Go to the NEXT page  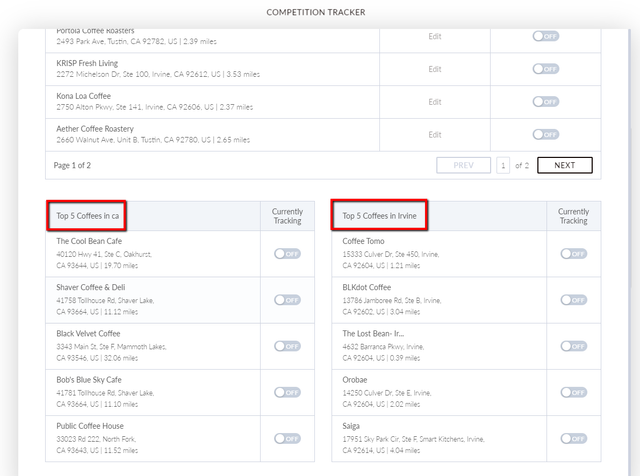[x=564, y=165]
